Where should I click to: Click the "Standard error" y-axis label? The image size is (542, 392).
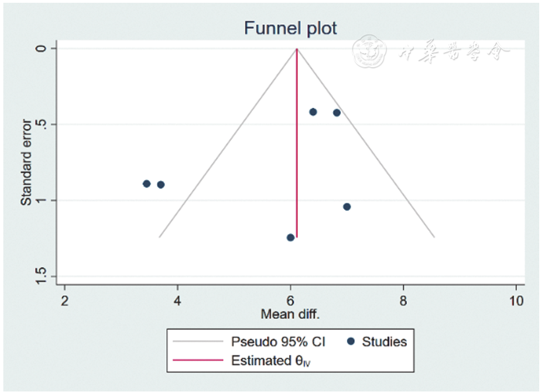(26, 161)
